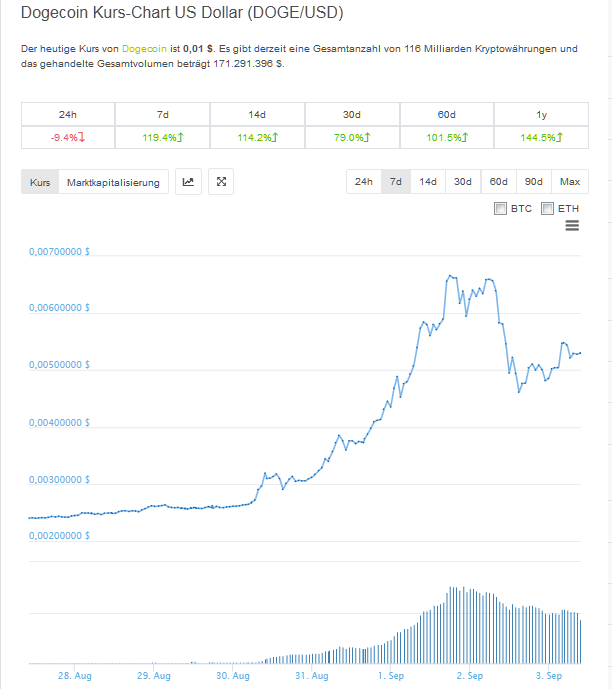Click the 3. Sep date label
Image resolution: width=612 pixels, height=689 pixels.
coord(549,676)
